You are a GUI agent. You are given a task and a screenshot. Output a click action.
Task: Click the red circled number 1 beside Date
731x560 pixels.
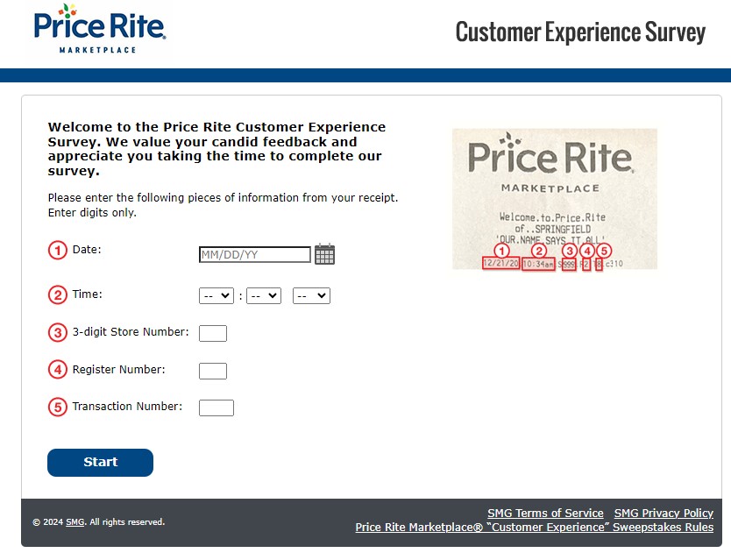pos(57,250)
